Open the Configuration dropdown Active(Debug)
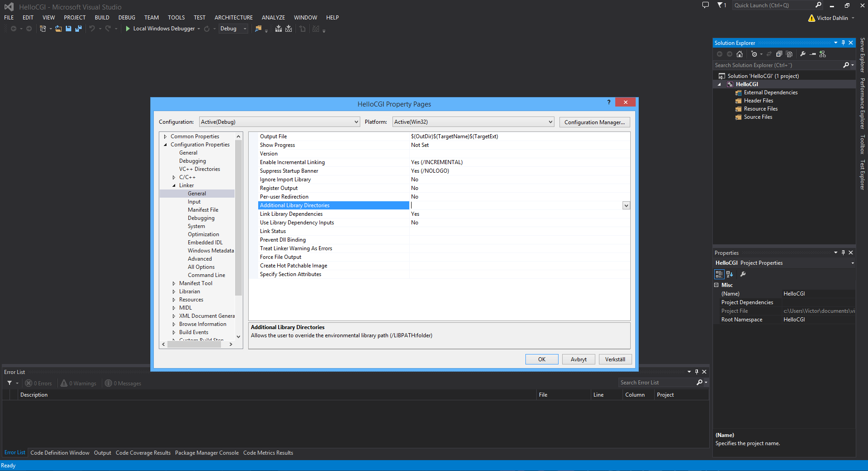The width and height of the screenshot is (868, 471). [x=280, y=122]
